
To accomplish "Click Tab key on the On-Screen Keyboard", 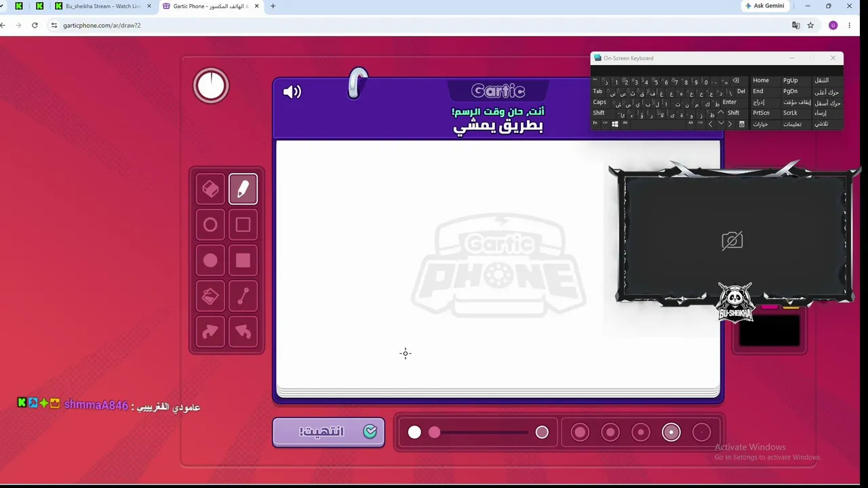I will point(598,91).
